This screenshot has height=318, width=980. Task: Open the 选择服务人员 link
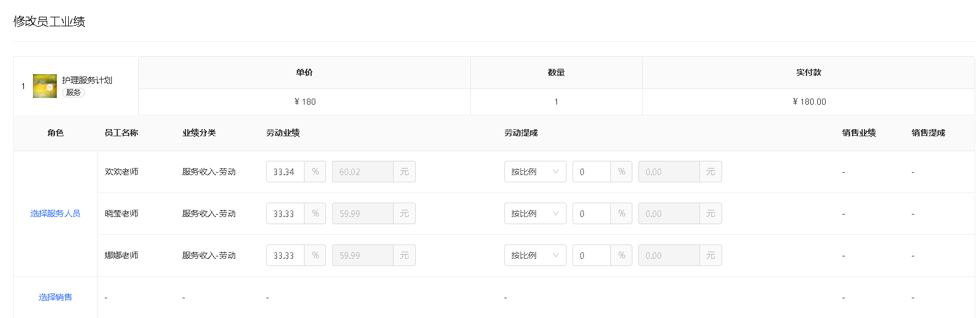point(55,213)
